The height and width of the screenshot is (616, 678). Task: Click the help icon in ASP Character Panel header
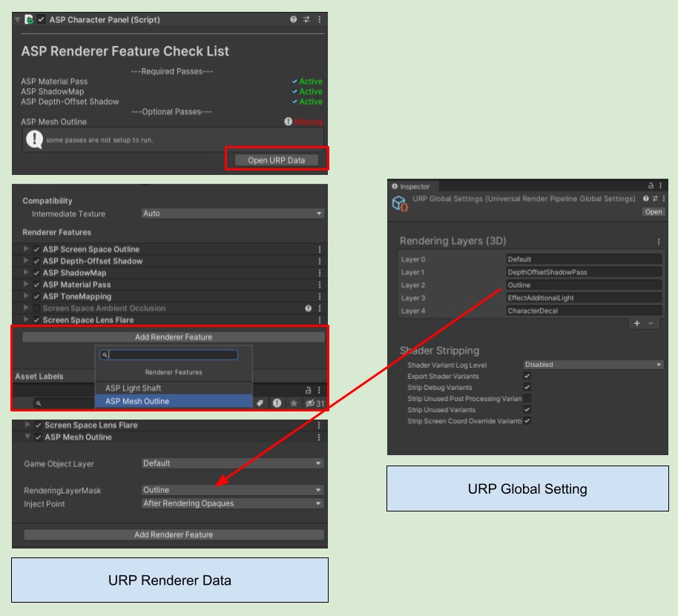click(x=294, y=19)
